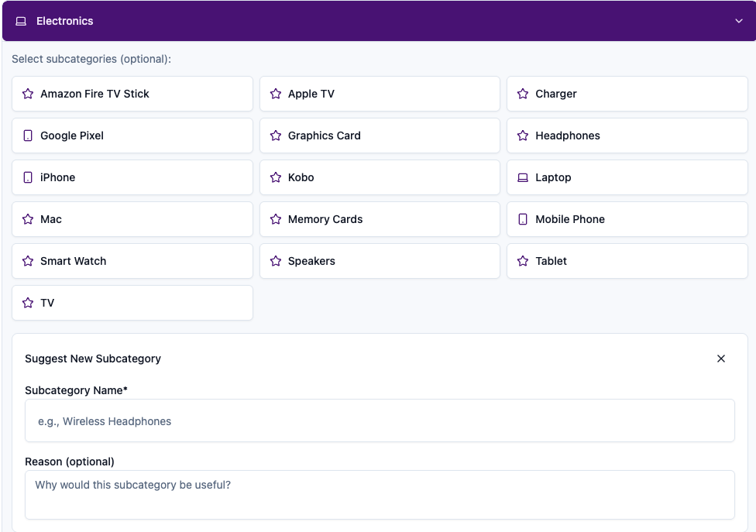The height and width of the screenshot is (532, 756).
Task: Click the laptop icon beside Laptop subcategory
Action: [523, 178]
